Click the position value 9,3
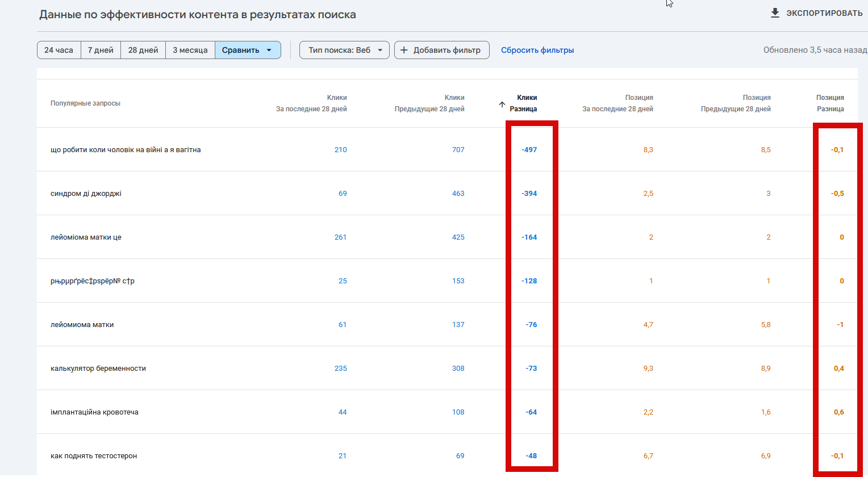Image resolution: width=868 pixels, height=477 pixels. 648,369
